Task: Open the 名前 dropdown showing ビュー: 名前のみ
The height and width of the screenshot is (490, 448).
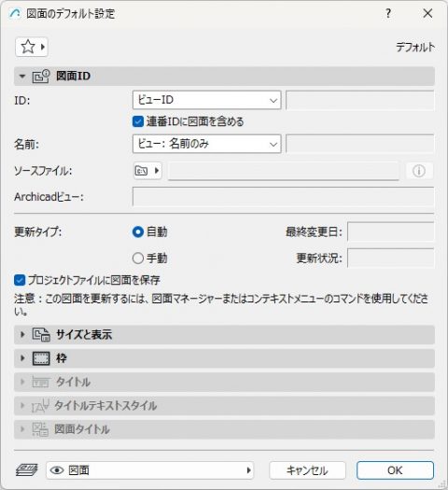Action: click(x=206, y=144)
